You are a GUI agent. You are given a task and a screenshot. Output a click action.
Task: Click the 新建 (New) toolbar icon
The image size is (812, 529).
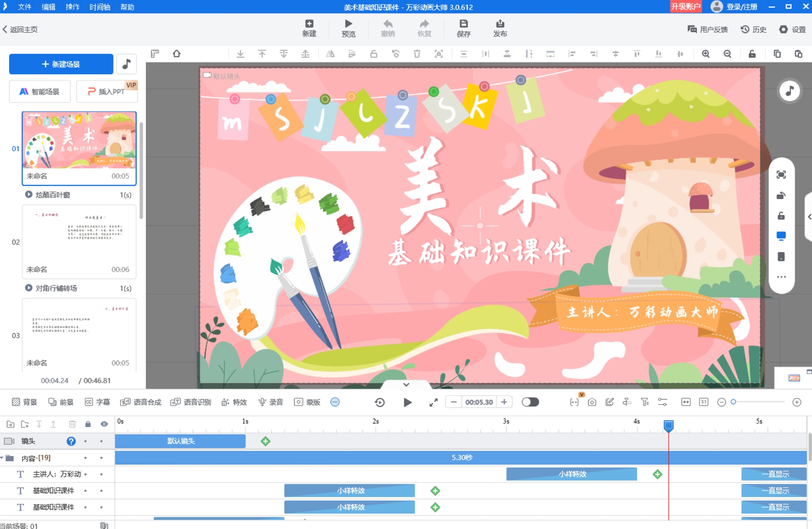click(x=309, y=28)
